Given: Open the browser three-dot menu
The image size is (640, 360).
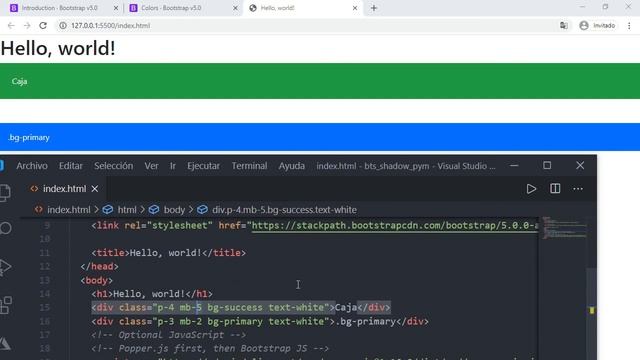Looking at the screenshot, I should (629, 25).
